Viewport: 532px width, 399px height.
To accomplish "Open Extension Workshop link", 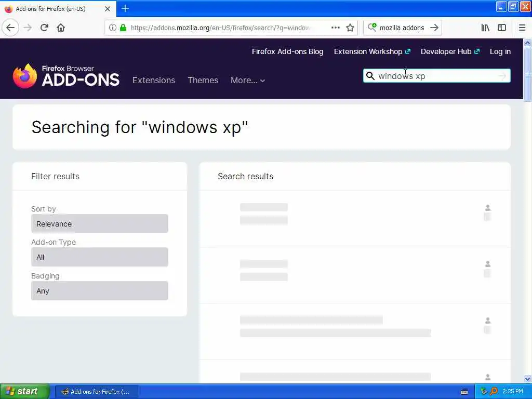I will point(372,51).
